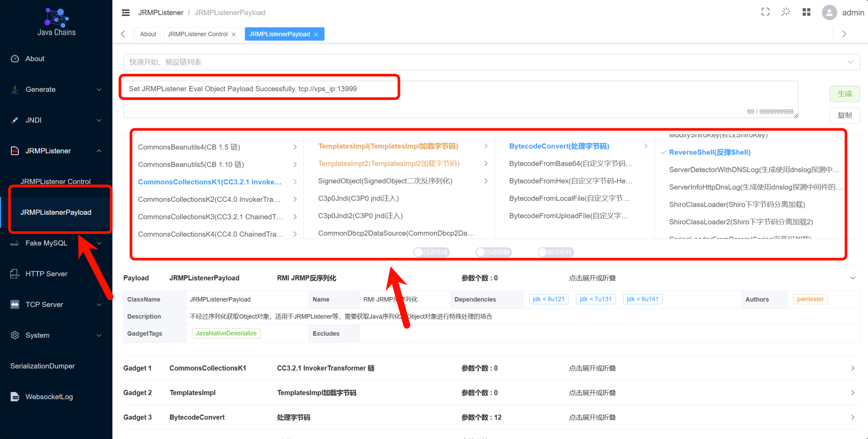This screenshot has width=868, height=439.
Task: Close the JRMPListenerPayload tab
Action: 316,35
